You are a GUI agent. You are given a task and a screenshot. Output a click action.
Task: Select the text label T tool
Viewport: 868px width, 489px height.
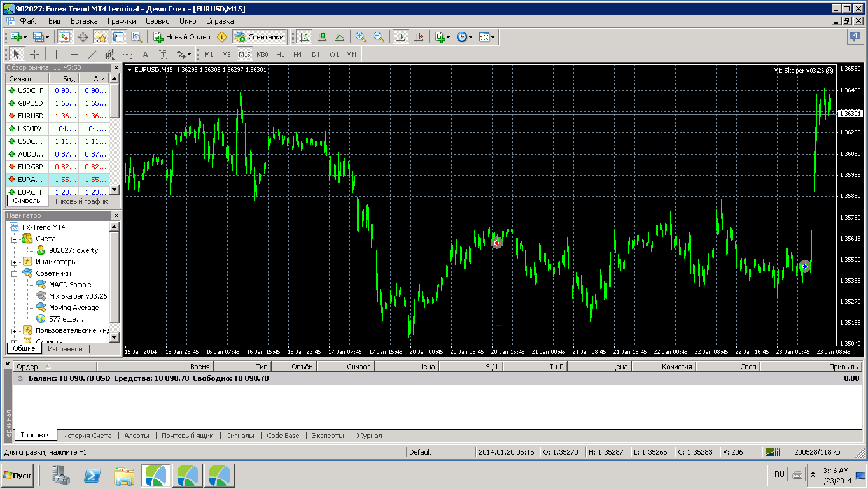click(163, 54)
